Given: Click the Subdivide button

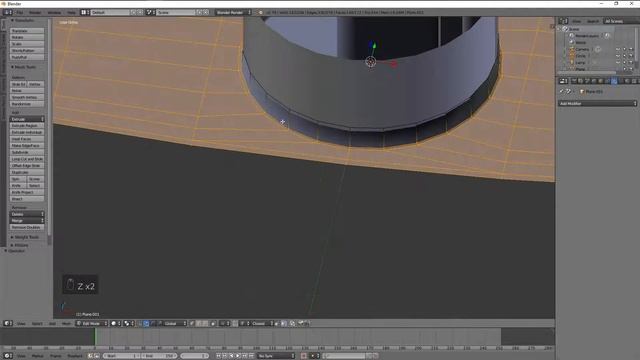Looking at the screenshot, I should pyautogui.click(x=27, y=152).
